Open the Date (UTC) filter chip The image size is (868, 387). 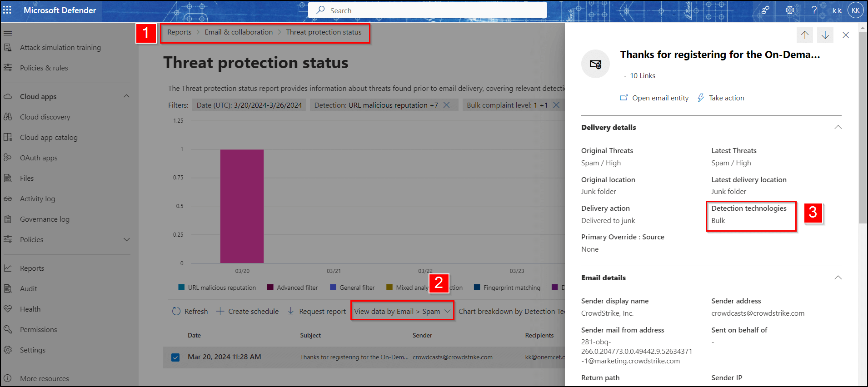click(x=249, y=105)
